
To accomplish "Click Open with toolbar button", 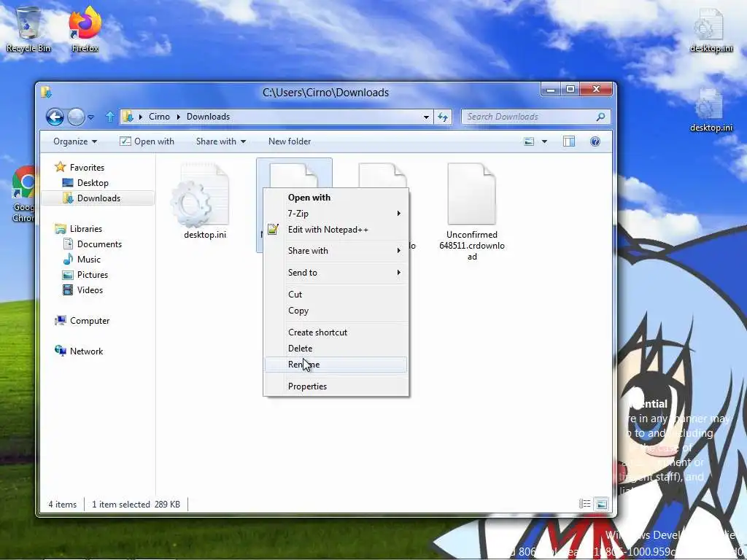I will click(x=147, y=141).
